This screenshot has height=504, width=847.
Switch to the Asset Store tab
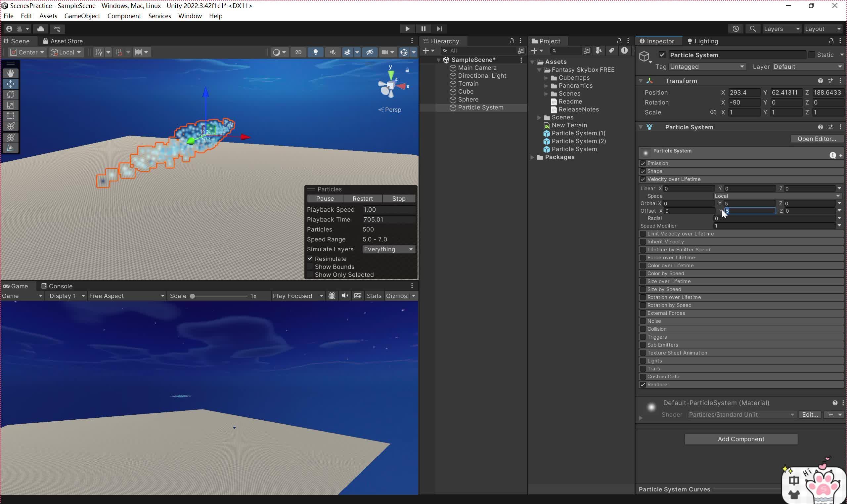click(63, 41)
